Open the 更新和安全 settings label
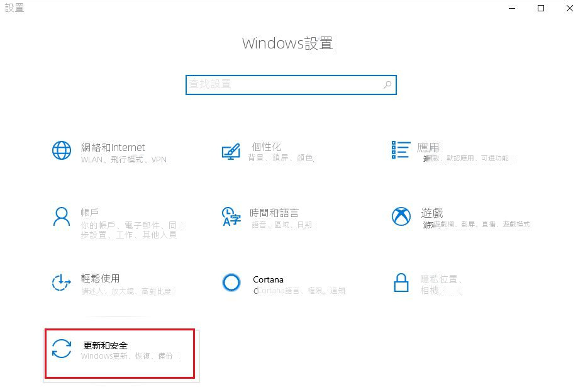Screen dimensions: 578x392 (x=106, y=345)
